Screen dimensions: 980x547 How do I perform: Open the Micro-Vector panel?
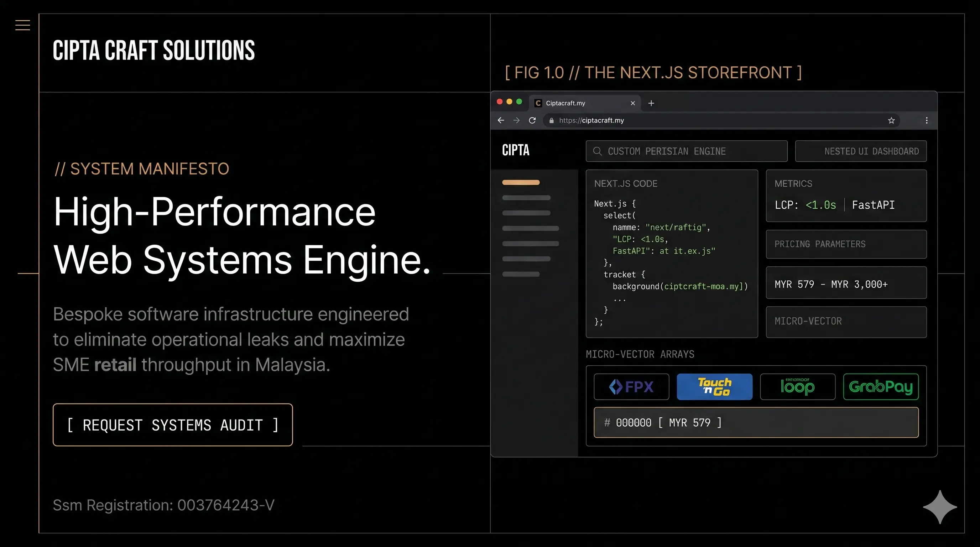(x=846, y=322)
